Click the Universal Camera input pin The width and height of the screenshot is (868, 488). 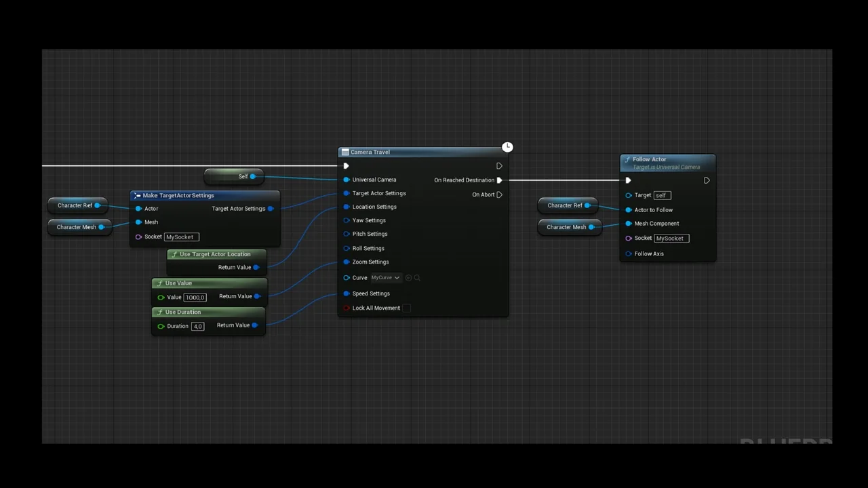tap(347, 180)
